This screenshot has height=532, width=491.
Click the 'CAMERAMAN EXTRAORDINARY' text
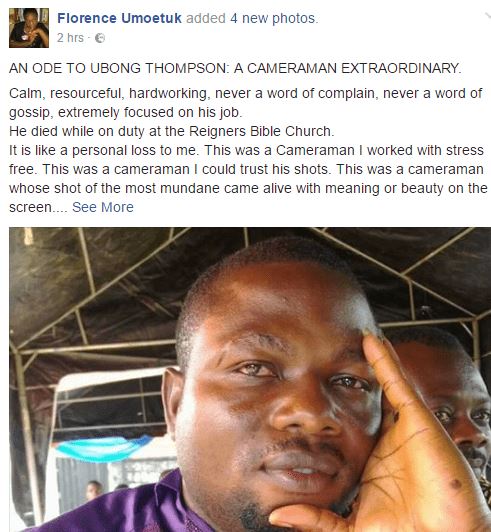(x=353, y=68)
